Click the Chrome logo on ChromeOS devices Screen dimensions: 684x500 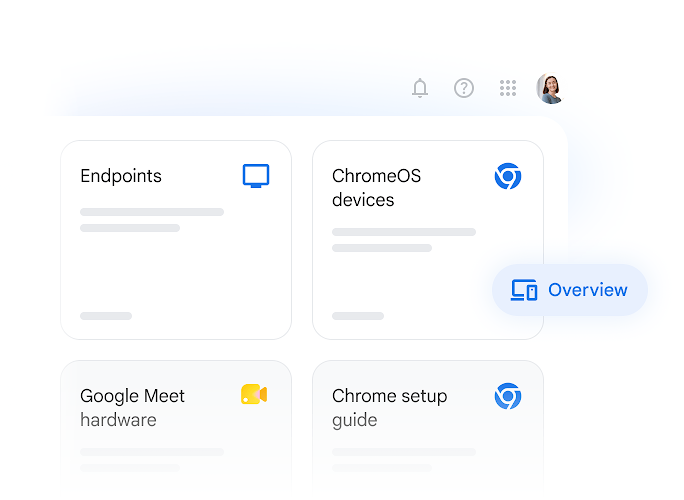pos(508,176)
